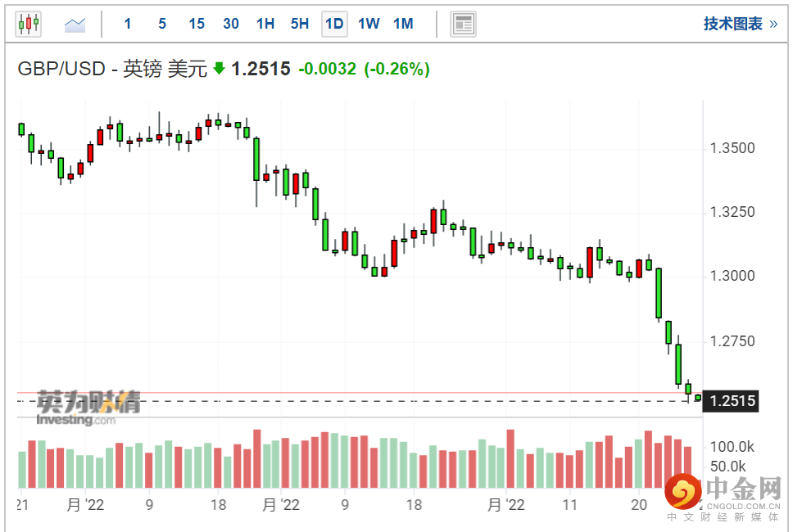Open the news panel icon

coord(464,24)
